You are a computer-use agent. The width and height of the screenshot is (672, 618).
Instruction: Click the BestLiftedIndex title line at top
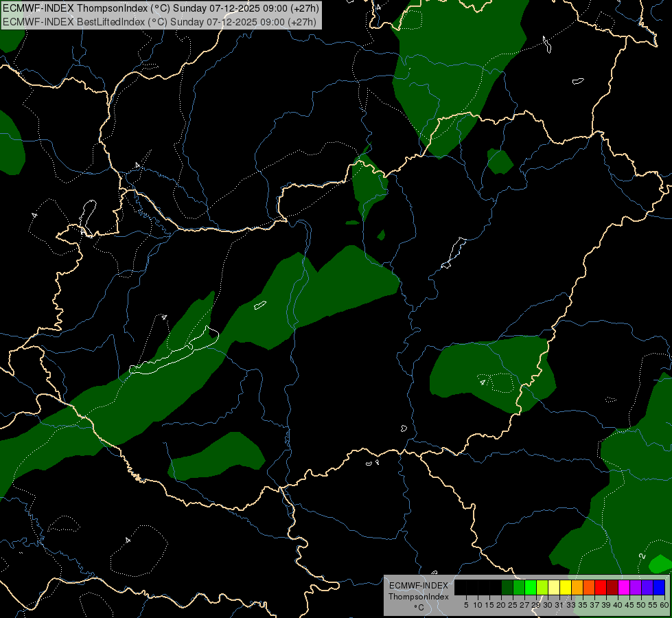160,21
